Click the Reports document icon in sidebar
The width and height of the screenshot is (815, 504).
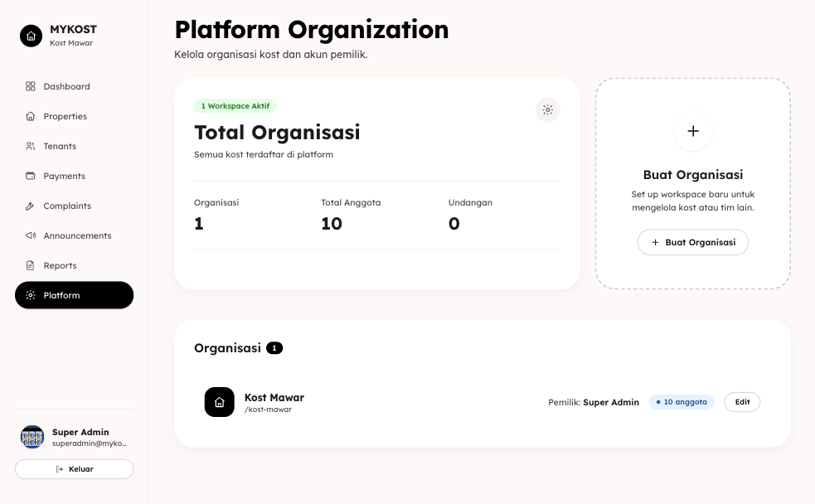(x=31, y=265)
